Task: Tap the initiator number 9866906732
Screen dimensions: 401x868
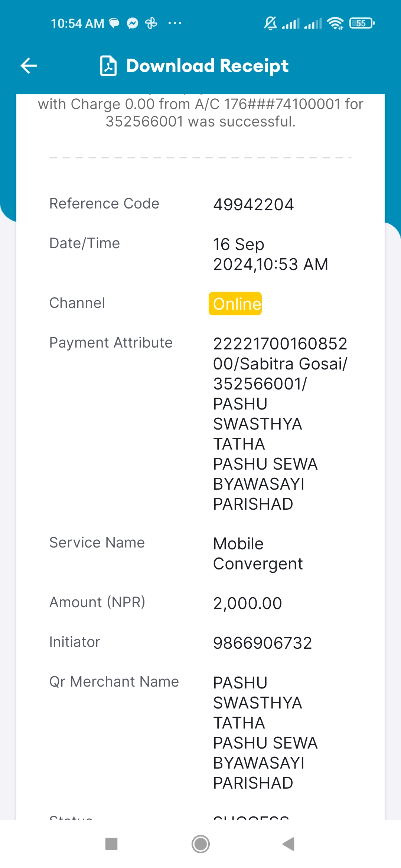Action: tap(263, 643)
